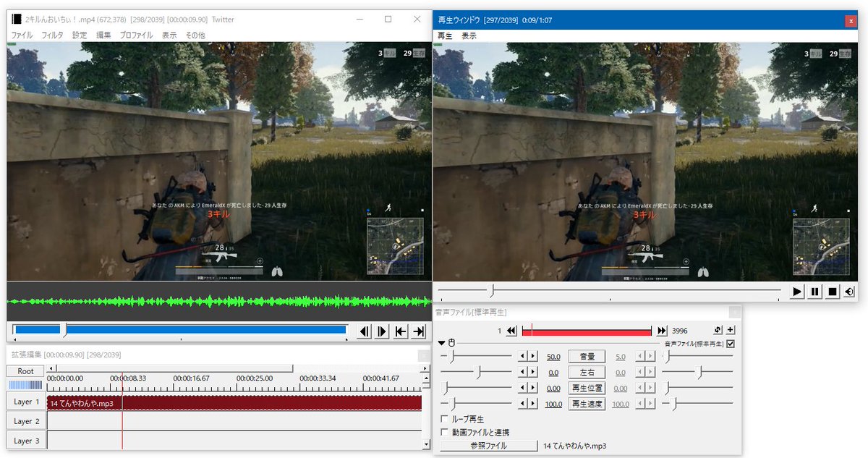Click the timeline vertical scrollbar down arrow
Image resolution: width=868 pixels, height=458 pixels.
425,444
